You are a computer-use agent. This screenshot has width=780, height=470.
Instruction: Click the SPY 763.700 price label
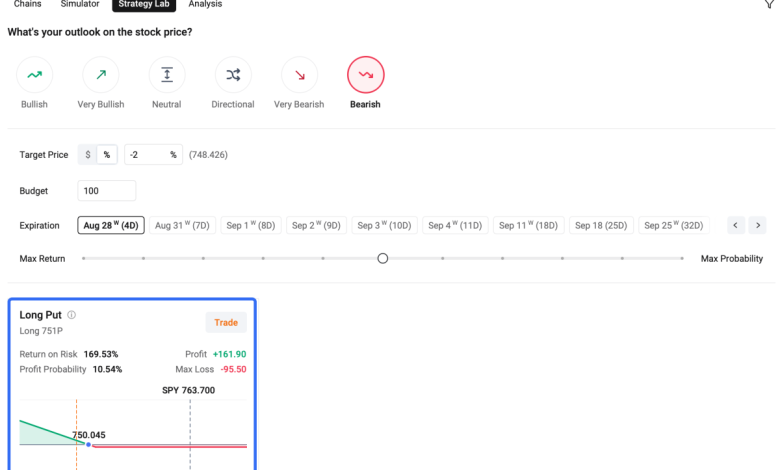coord(189,390)
